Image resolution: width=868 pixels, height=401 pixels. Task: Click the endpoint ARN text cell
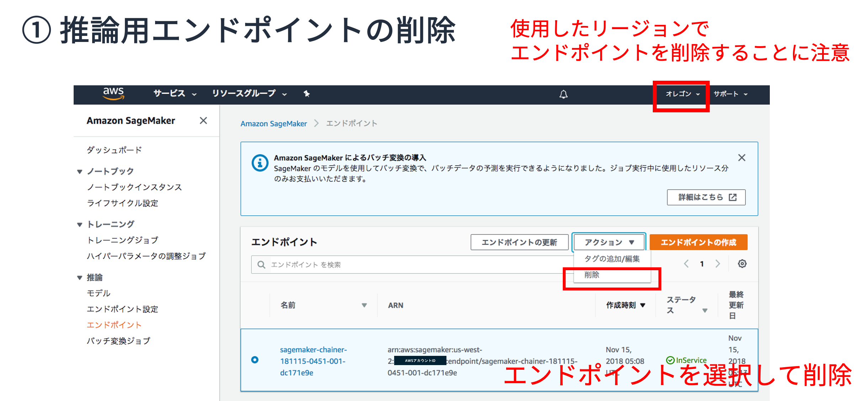click(483, 361)
